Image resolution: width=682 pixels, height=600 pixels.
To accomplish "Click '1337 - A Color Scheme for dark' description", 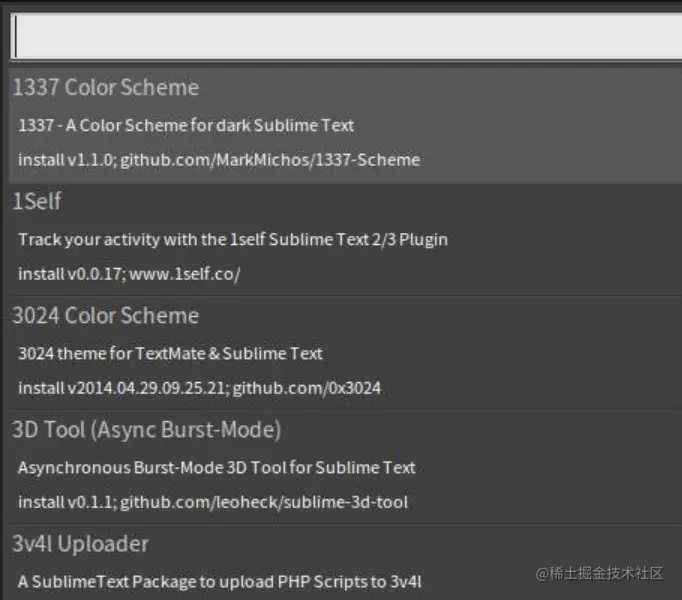I will click(x=186, y=126).
